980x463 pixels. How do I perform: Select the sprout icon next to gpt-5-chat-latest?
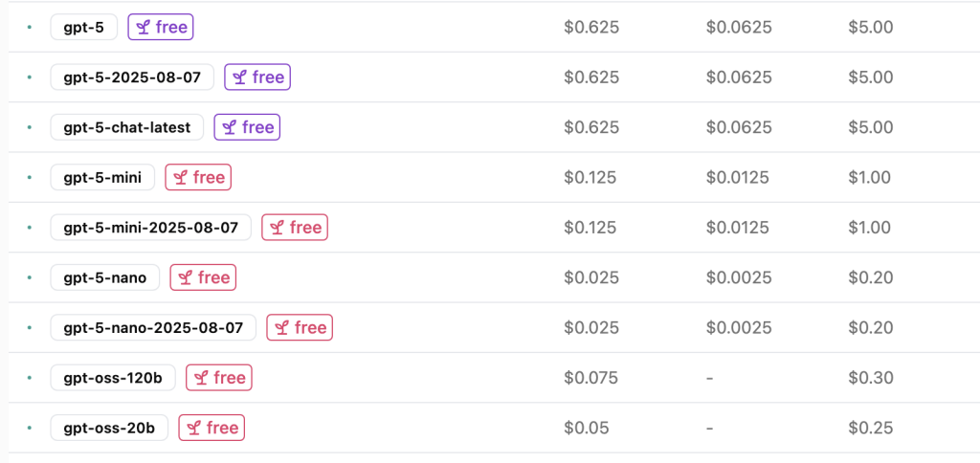pyautogui.click(x=229, y=127)
